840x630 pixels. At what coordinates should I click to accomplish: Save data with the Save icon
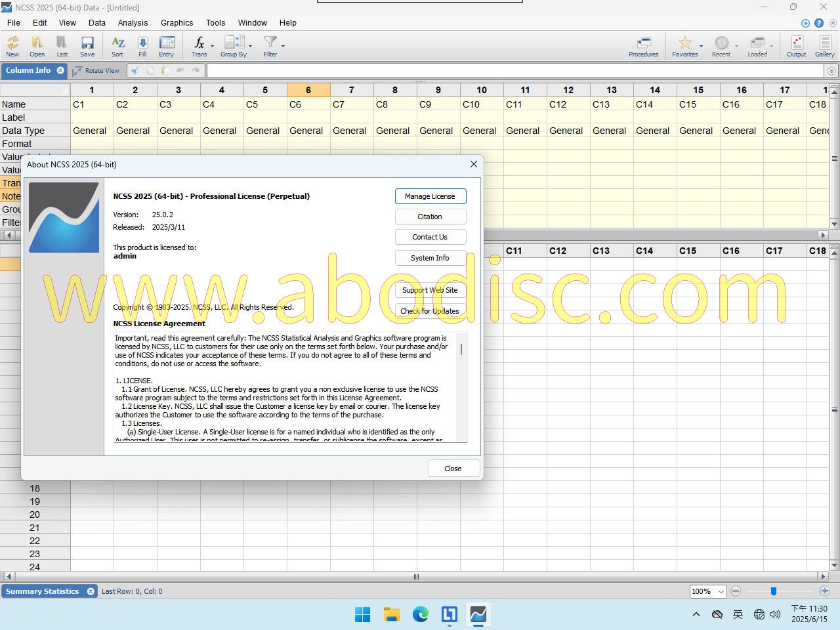(87, 46)
